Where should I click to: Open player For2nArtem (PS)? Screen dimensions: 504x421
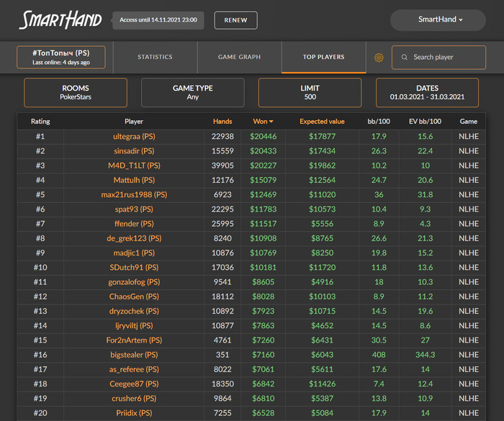click(134, 340)
